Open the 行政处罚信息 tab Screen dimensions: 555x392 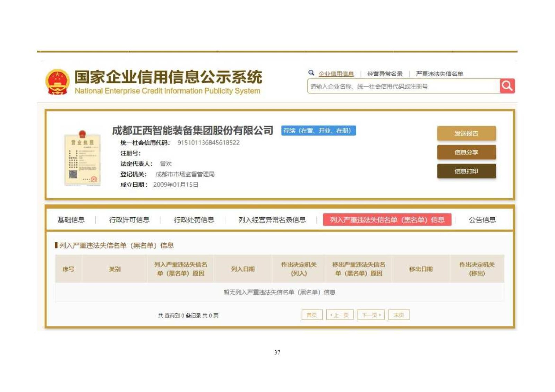tap(194, 220)
